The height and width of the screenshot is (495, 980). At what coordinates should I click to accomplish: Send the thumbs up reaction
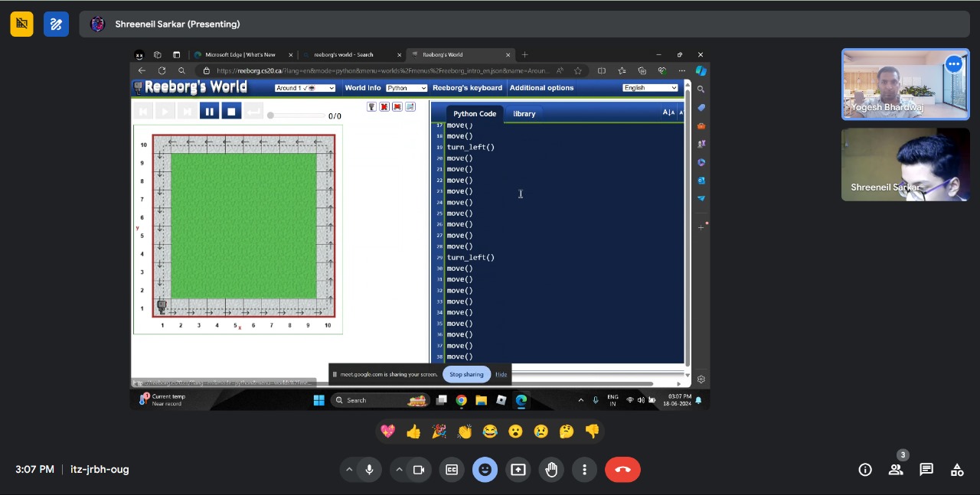click(413, 431)
